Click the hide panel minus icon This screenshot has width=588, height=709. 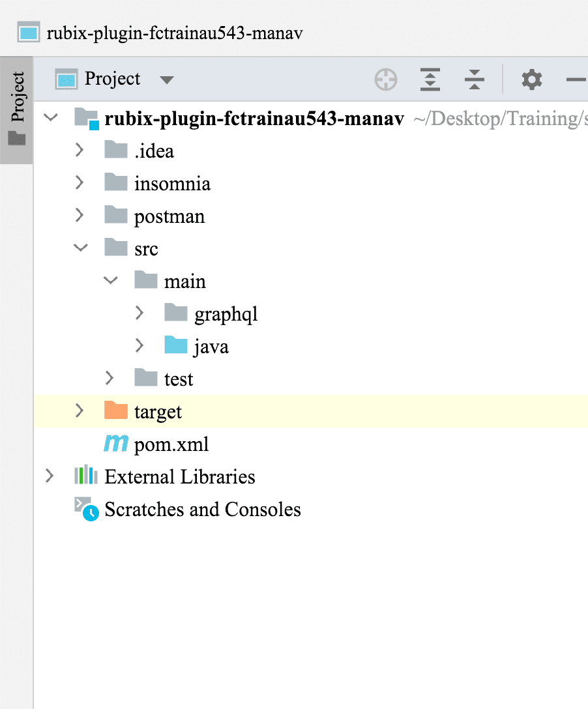(x=576, y=80)
